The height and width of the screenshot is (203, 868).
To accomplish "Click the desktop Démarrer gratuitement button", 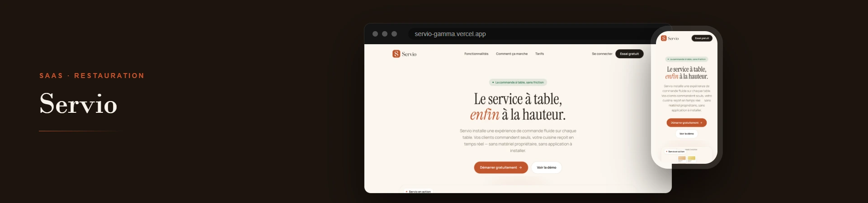I will click(501, 167).
